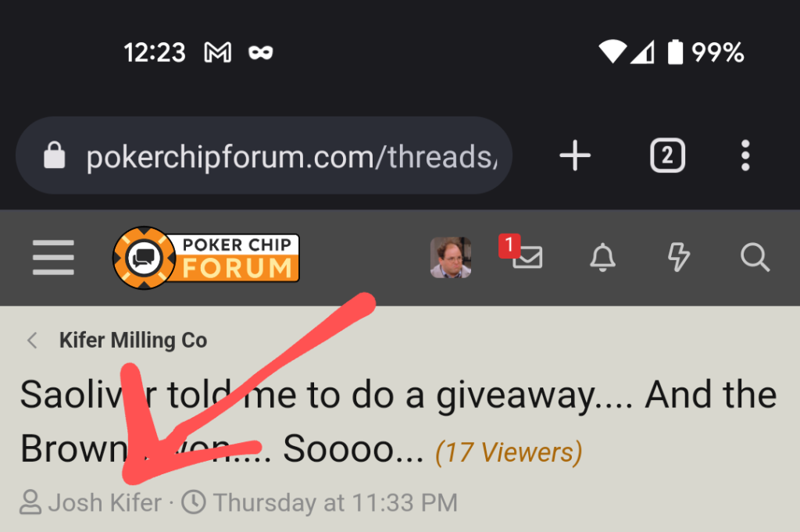
Task: Open the inbox envelope with 1 unread
Action: [x=521, y=252]
